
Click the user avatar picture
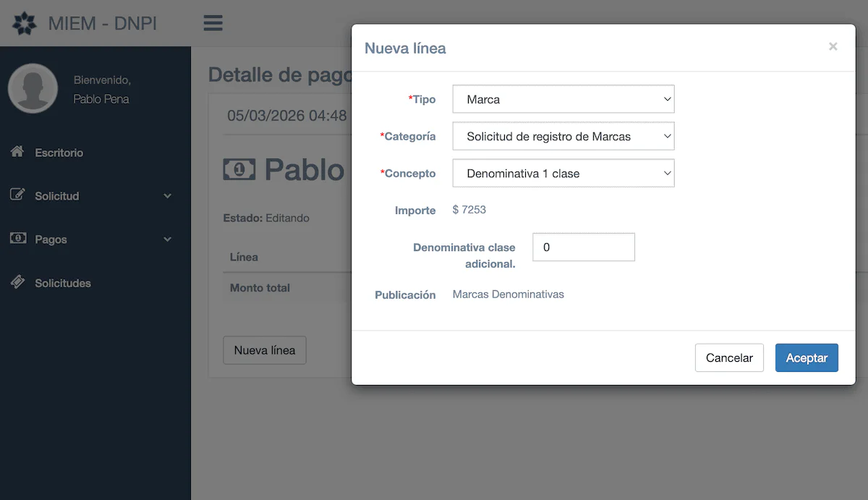tap(33, 88)
